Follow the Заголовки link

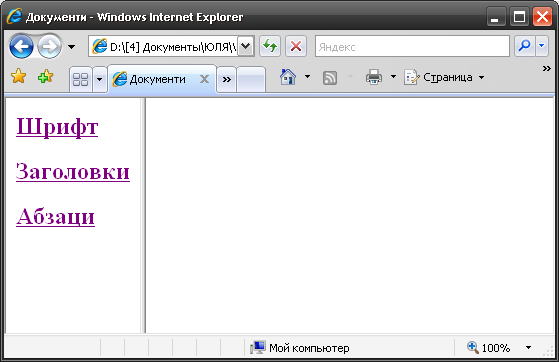click(x=73, y=172)
